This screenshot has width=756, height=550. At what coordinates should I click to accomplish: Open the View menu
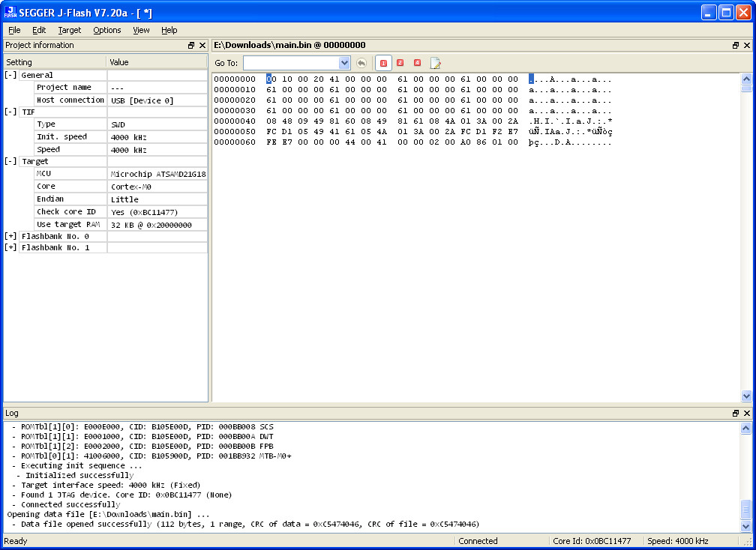[x=141, y=30]
